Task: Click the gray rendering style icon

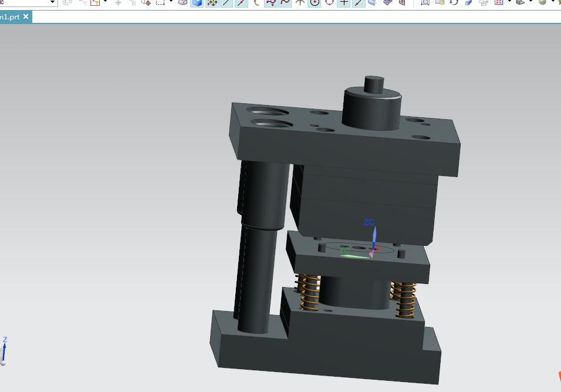Action: coord(520,2)
